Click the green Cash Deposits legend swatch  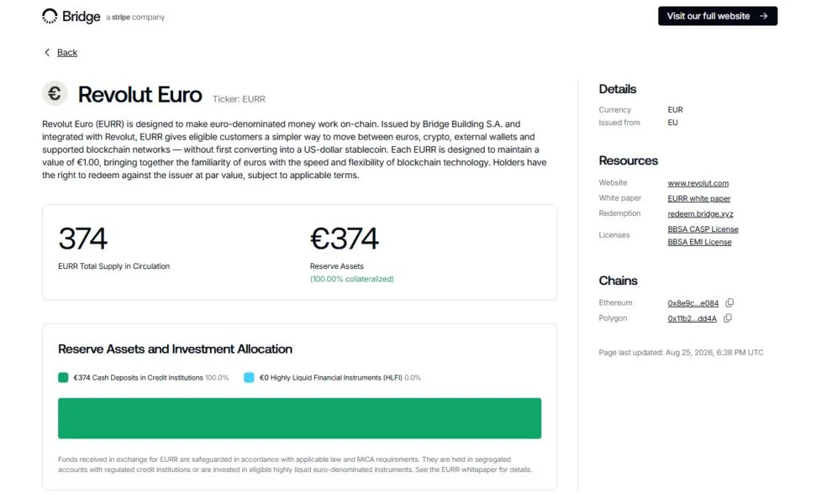63,378
